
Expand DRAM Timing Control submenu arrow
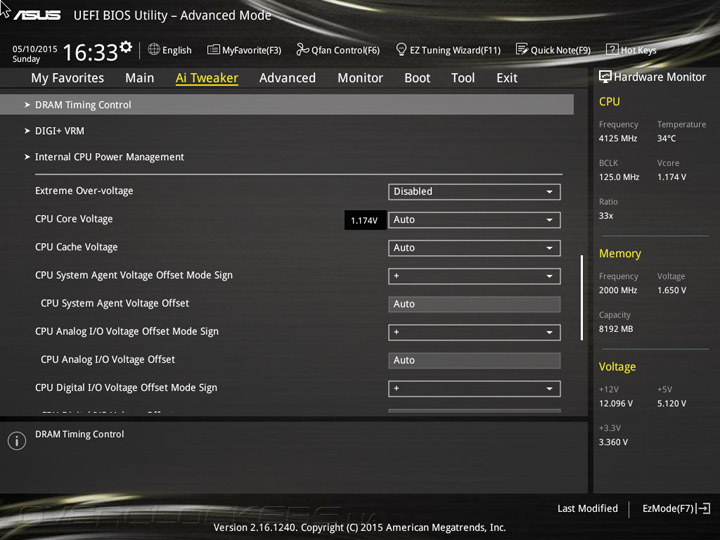27,105
